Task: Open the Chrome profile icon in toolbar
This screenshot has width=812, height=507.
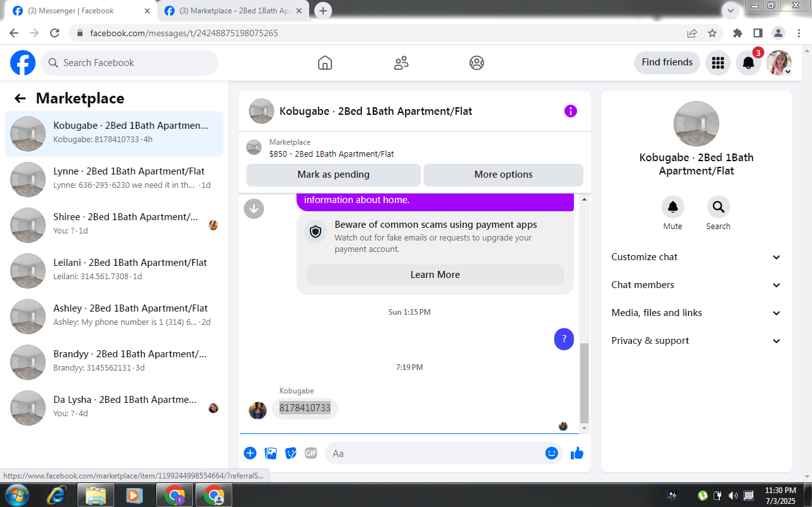Action: (x=778, y=33)
